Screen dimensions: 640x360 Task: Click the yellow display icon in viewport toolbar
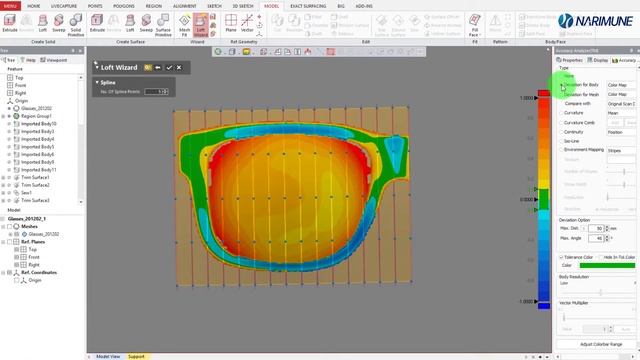(x=246, y=52)
